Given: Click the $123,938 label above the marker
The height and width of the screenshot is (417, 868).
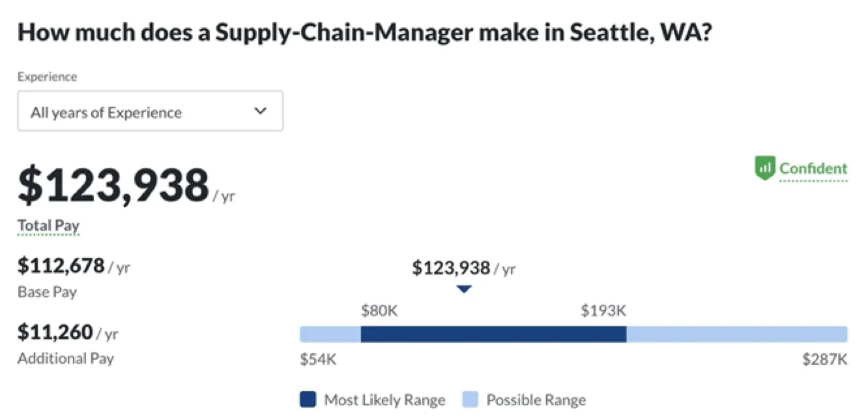Looking at the screenshot, I should (x=451, y=268).
